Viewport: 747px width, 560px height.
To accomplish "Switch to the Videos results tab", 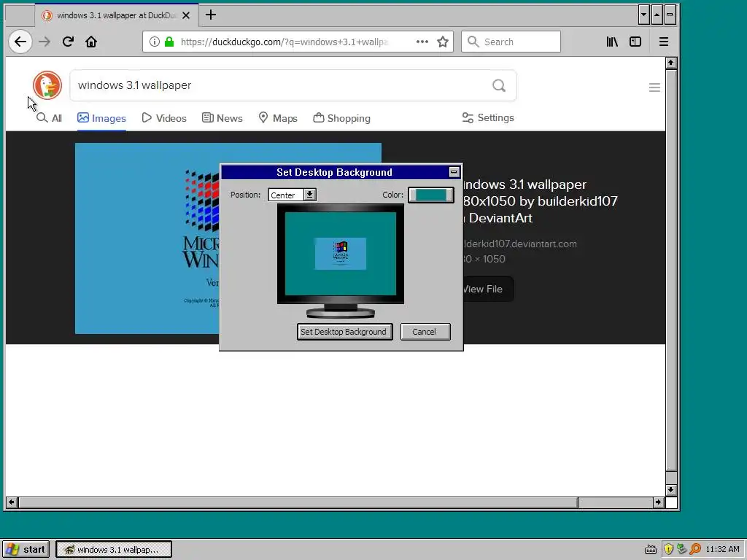I will (x=164, y=118).
